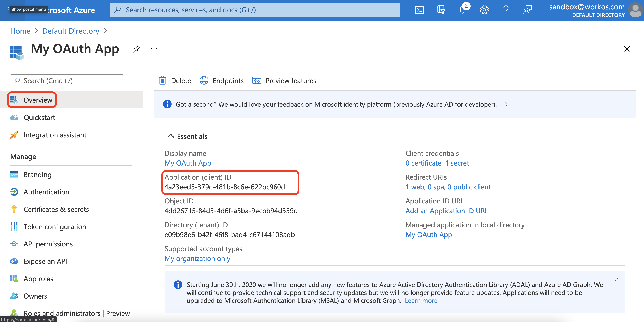Close the My OAuth App blade
This screenshot has height=322, width=644.
627,49
